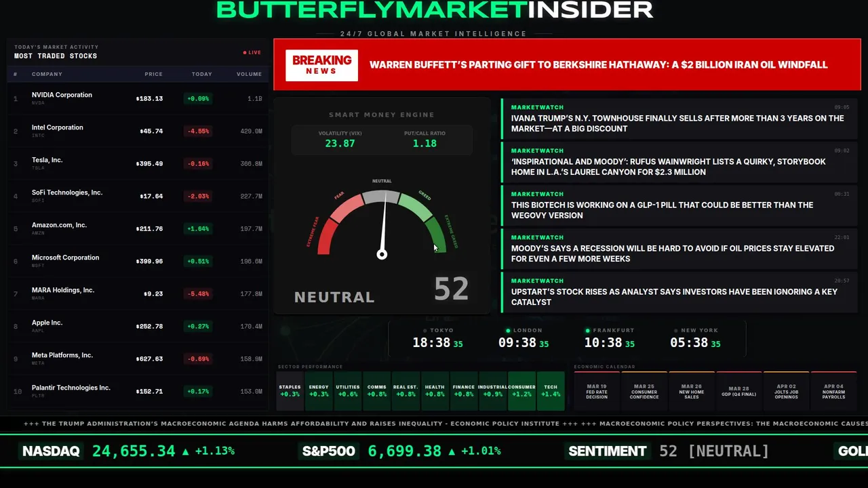Open the Mar 26 New Home Sales card
868x488 pixels.
pos(692,391)
